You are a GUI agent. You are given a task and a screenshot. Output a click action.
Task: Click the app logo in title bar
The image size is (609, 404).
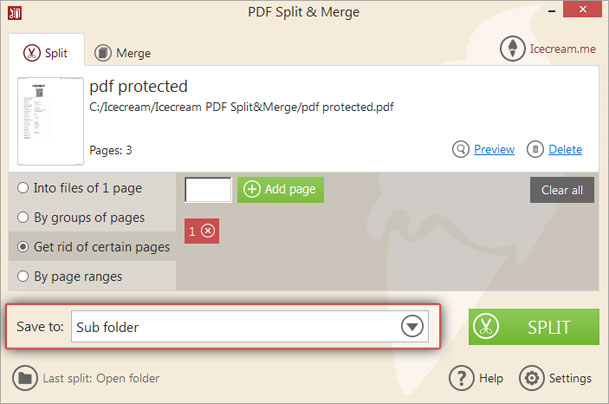coord(15,13)
